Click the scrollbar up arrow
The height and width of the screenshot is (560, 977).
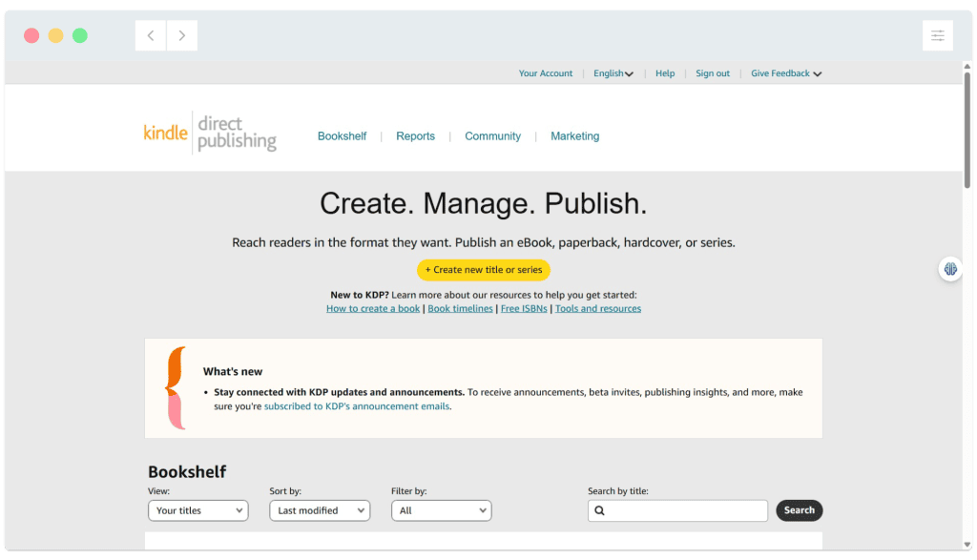[x=967, y=66]
